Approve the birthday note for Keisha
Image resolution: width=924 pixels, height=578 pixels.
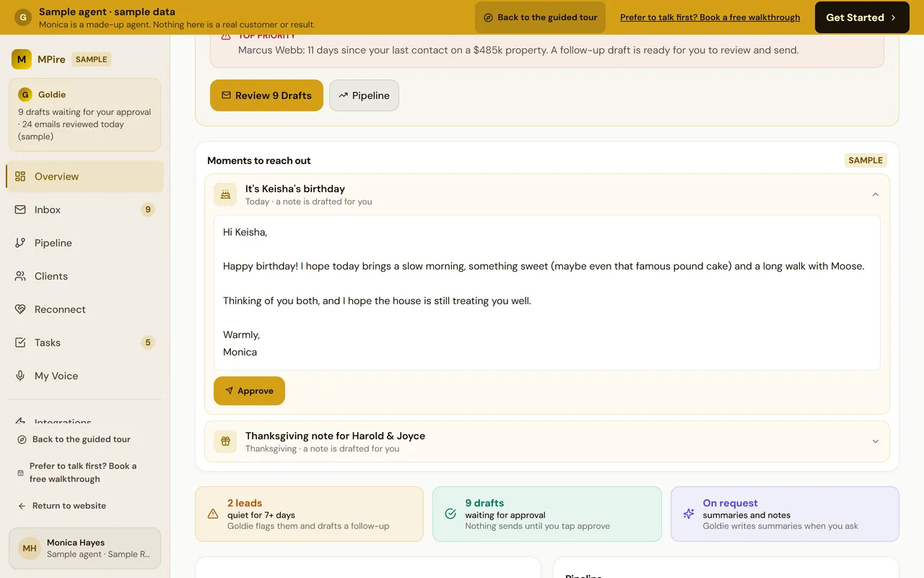(249, 391)
